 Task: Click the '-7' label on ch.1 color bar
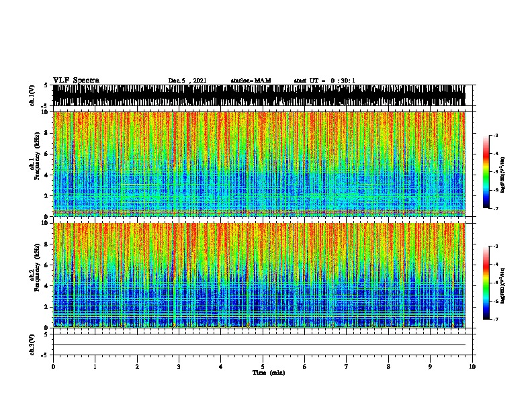pos(496,208)
